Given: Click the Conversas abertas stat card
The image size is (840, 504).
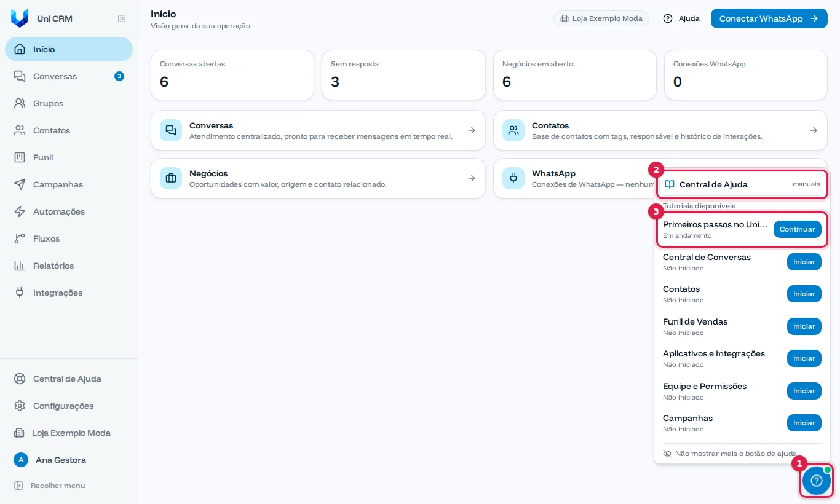Looking at the screenshot, I should (x=232, y=75).
